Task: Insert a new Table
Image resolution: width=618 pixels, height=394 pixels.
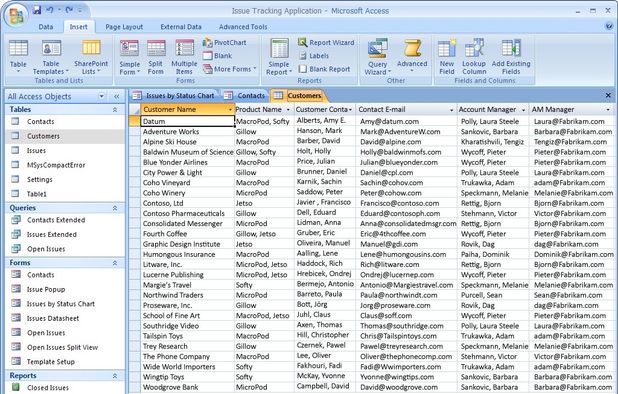Action: click(x=18, y=56)
